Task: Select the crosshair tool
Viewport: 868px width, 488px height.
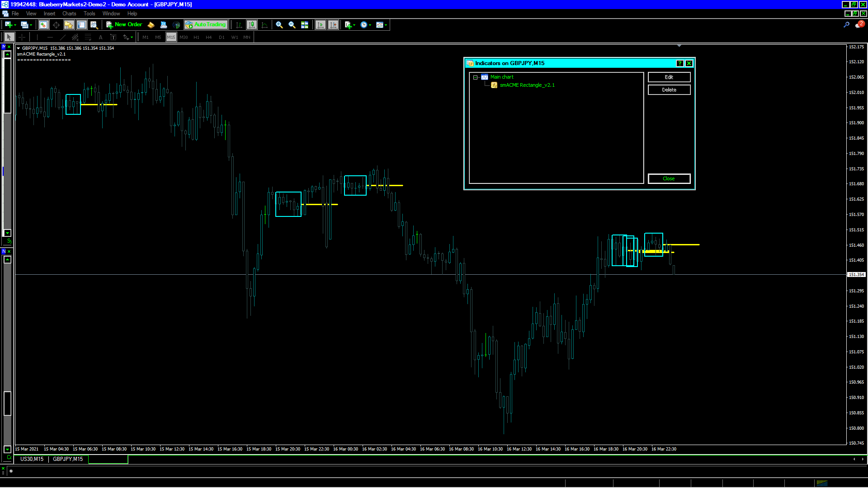Action: pos(22,37)
